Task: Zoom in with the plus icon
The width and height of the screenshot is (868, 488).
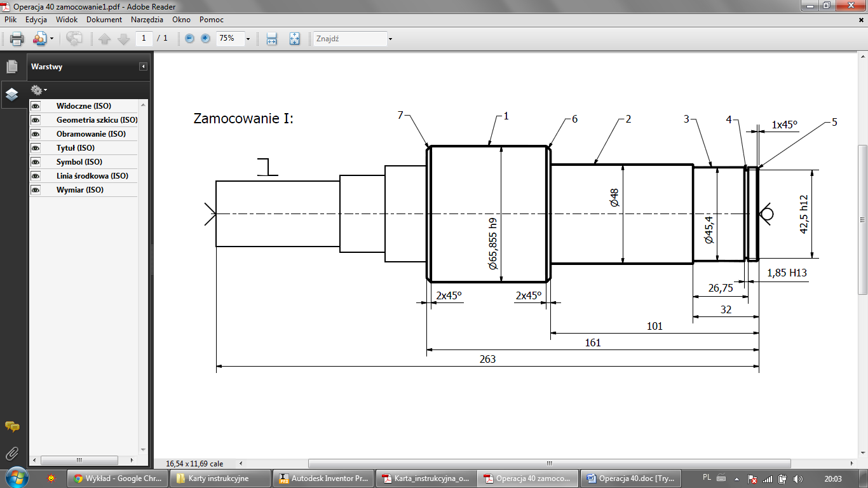Action: pyautogui.click(x=205, y=39)
